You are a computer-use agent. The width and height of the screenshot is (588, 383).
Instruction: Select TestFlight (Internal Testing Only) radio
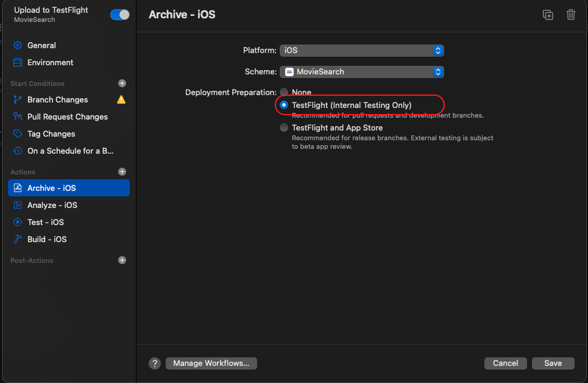[x=284, y=105]
